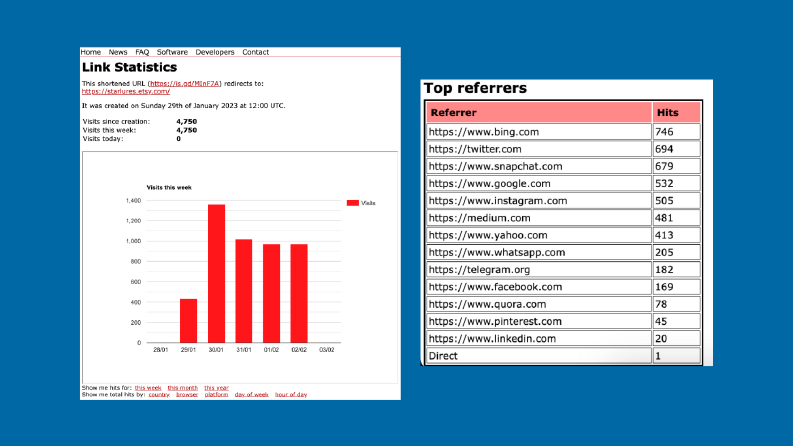This screenshot has width=793, height=446.
Task: Select the https://www.linkedin.com referrer cell
Action: click(x=539, y=338)
